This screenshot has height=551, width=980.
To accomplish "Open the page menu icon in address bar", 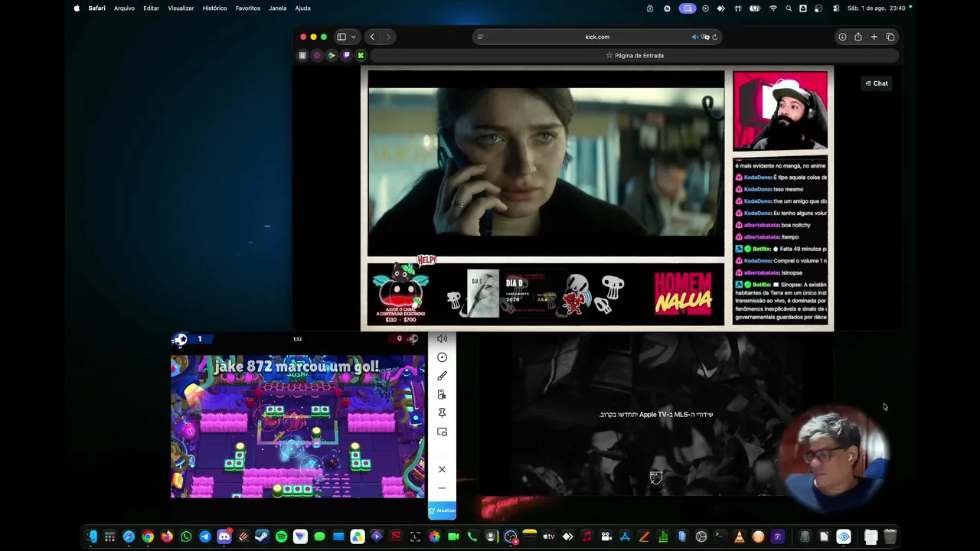I will (x=480, y=37).
